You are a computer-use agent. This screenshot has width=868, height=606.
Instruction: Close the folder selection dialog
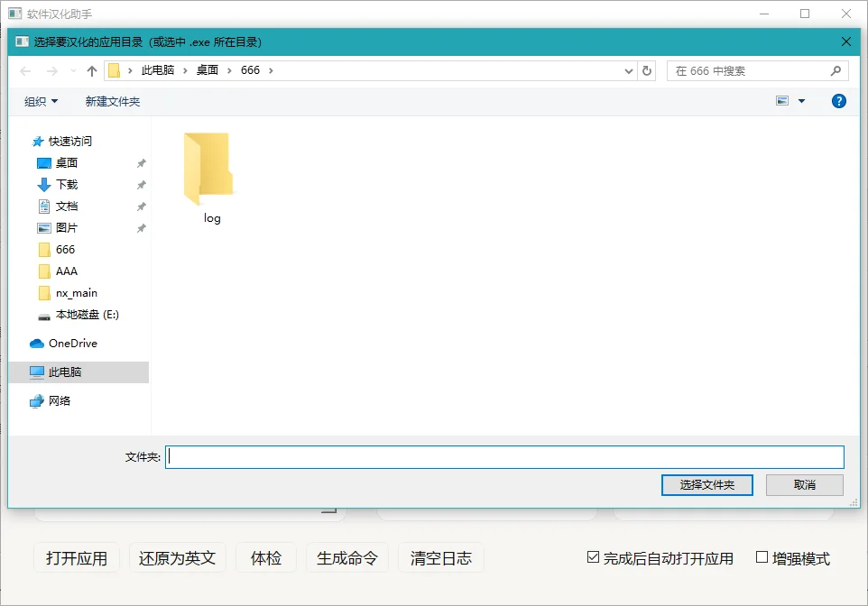click(845, 41)
